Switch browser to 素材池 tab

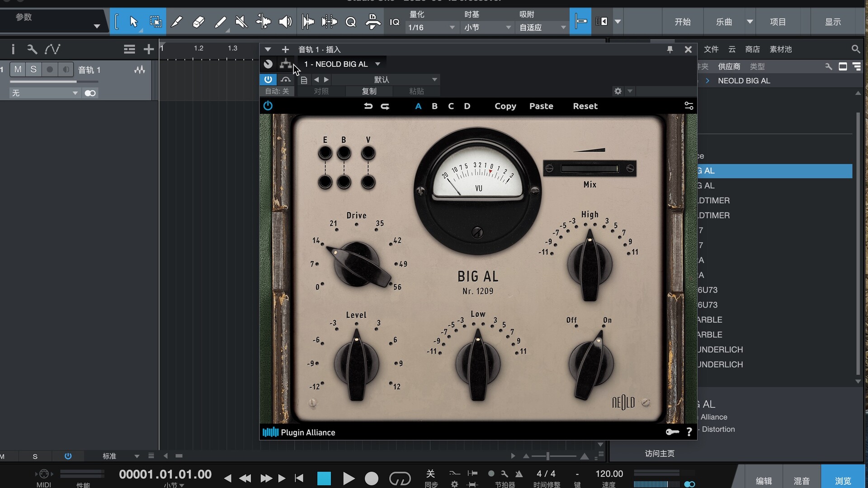tap(781, 49)
